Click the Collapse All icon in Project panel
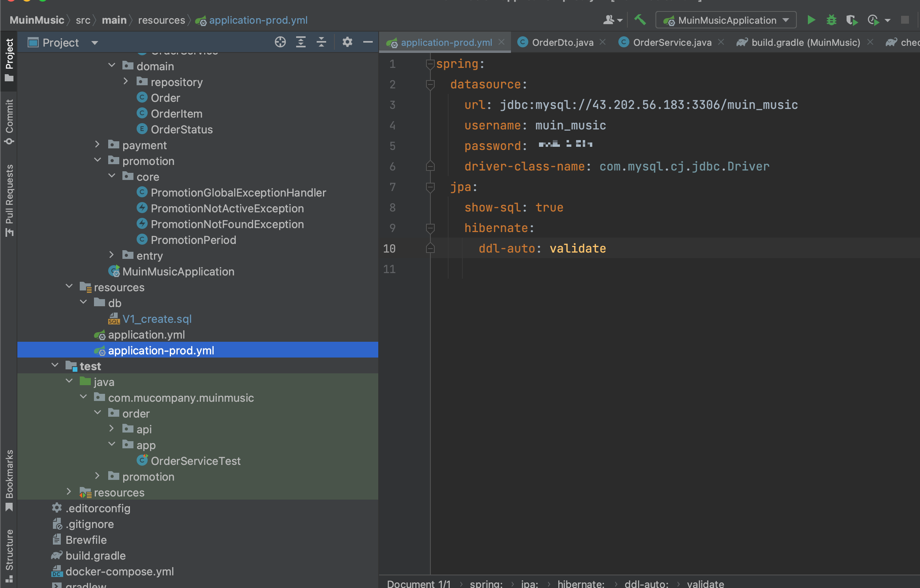The height and width of the screenshot is (588, 920). click(x=321, y=42)
